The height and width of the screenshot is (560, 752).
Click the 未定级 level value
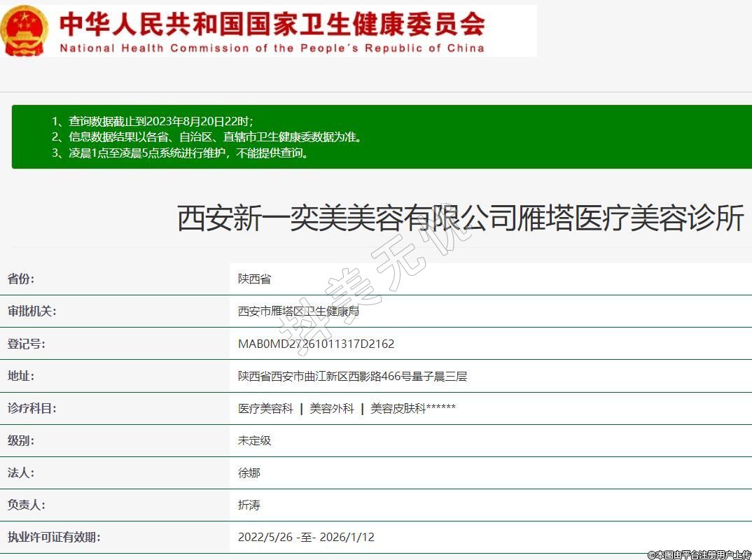[254, 440]
